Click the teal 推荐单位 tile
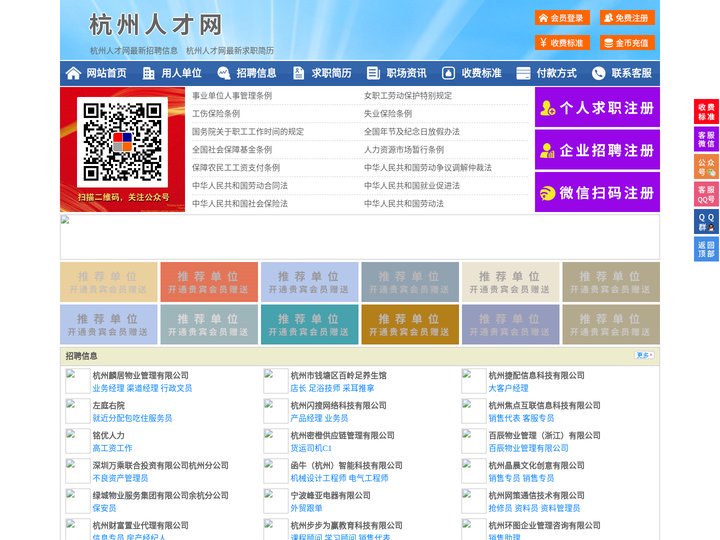This screenshot has width=720, height=540. 309,324
